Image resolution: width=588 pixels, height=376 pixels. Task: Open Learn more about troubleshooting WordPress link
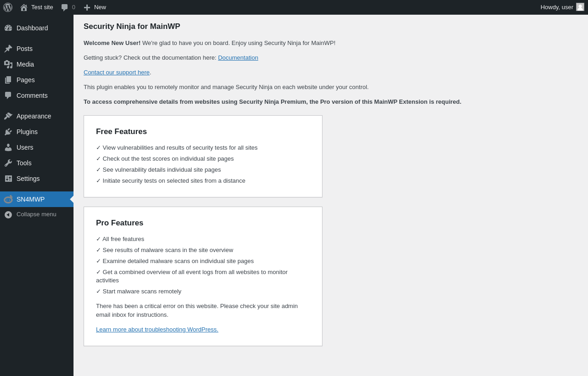157,330
